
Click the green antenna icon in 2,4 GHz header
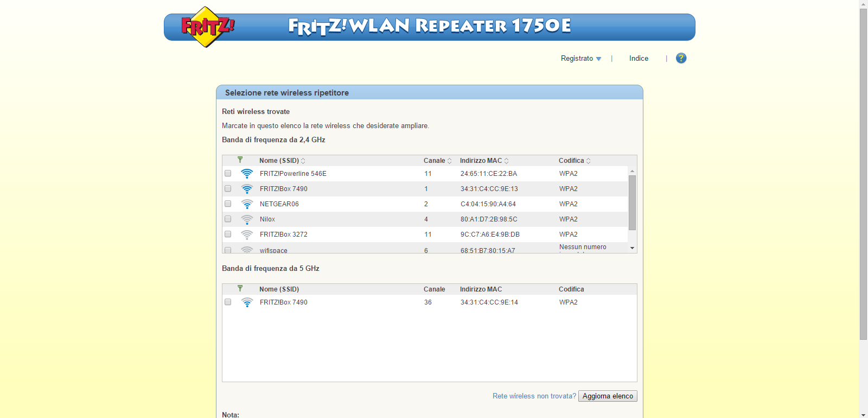point(240,160)
